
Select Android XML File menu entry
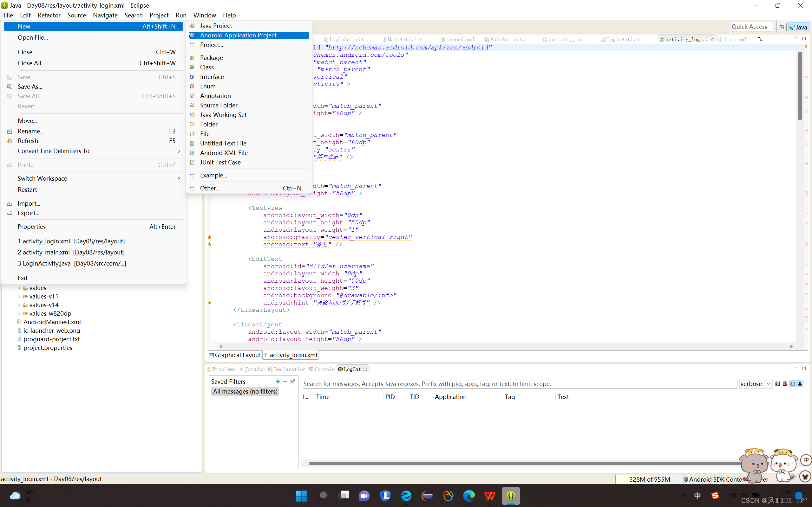[224, 152]
